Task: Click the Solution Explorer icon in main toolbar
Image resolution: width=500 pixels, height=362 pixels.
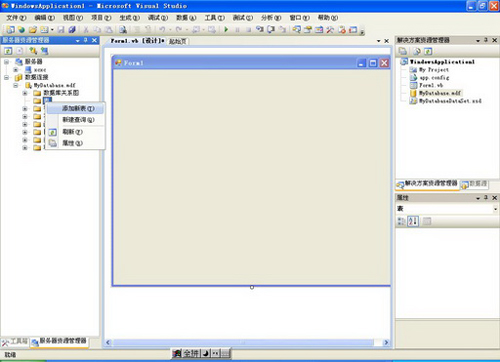Action: [x=296, y=30]
